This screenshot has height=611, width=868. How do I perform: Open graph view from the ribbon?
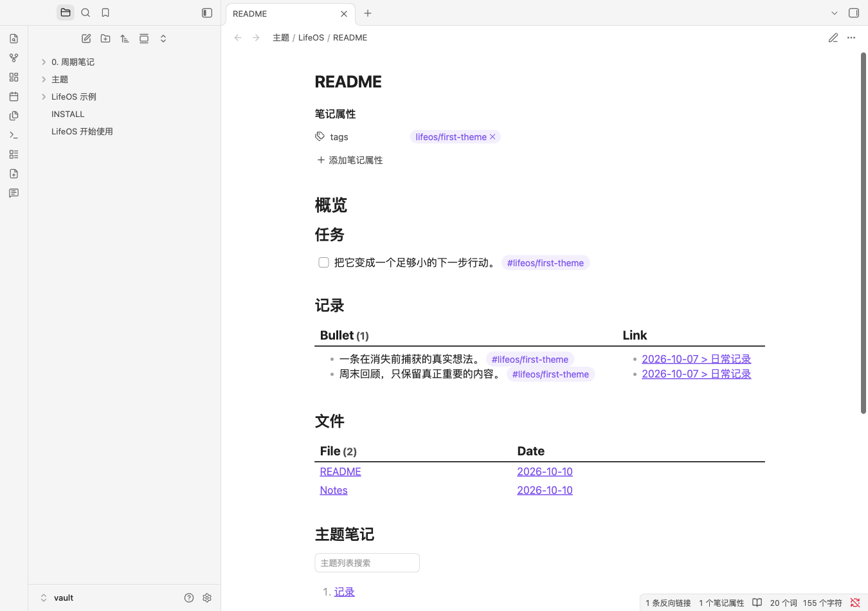point(14,58)
